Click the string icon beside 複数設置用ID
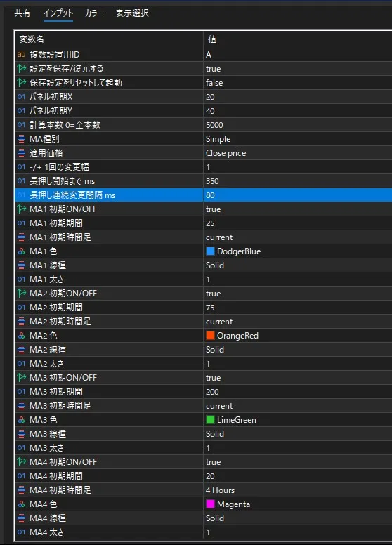Image resolution: width=392 pixels, height=545 pixels. [x=21, y=55]
